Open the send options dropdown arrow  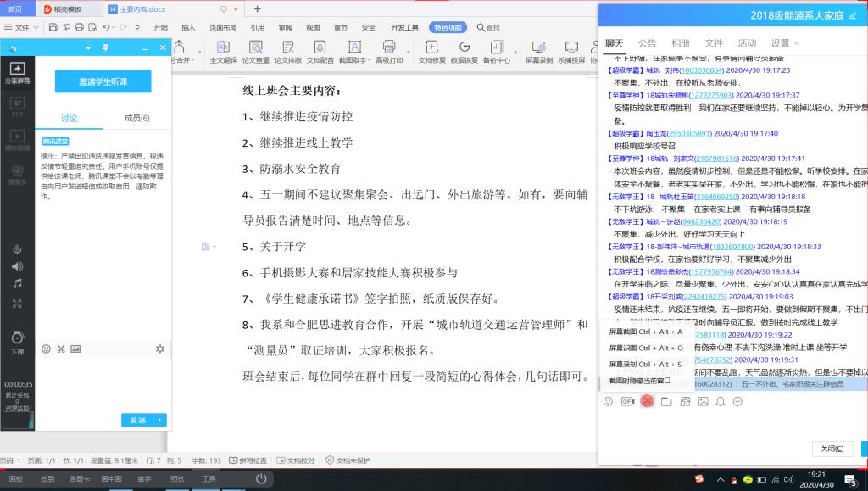pyautogui.click(x=160, y=420)
